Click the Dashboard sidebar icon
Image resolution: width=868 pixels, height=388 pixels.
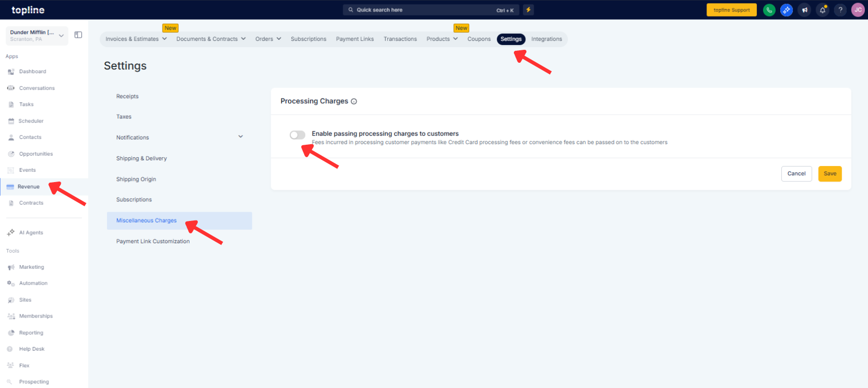point(11,72)
